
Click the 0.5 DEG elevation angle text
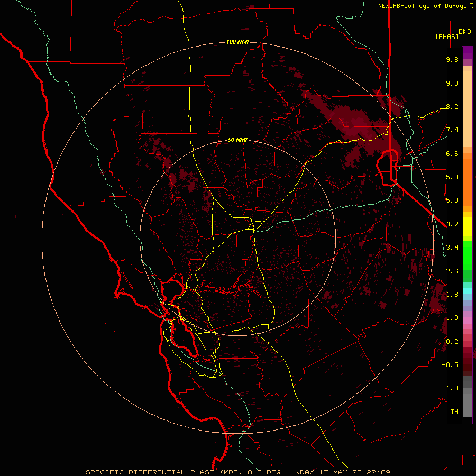point(263,472)
